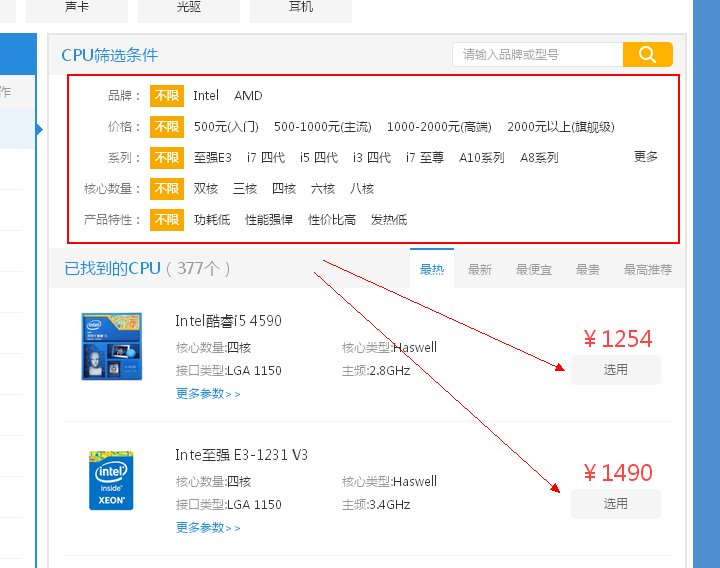
Task: Filter brand by Intel
Action: [x=206, y=96]
